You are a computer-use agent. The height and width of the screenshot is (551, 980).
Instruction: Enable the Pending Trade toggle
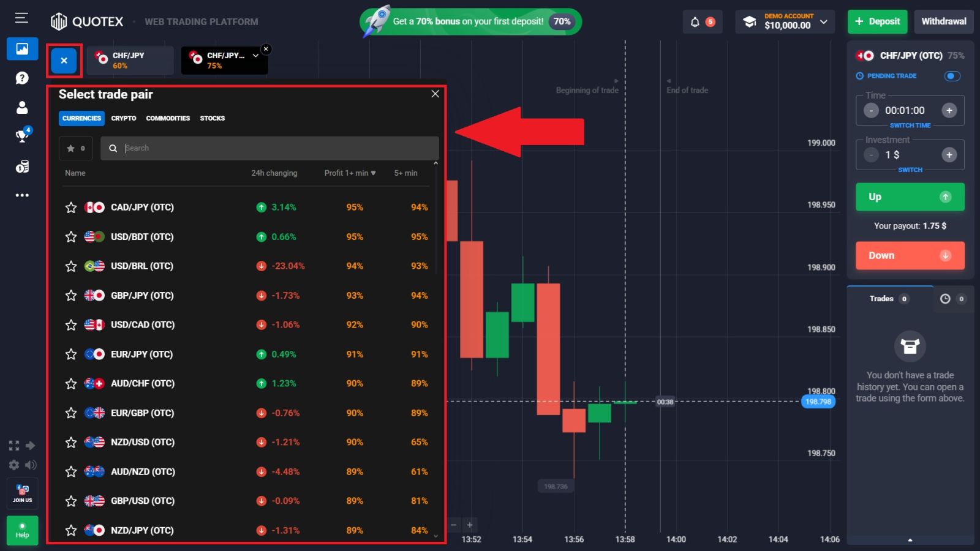pyautogui.click(x=952, y=76)
